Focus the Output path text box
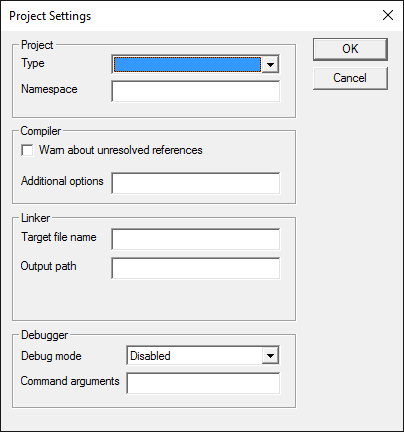Screen dimensions: 404x432 [196, 268]
